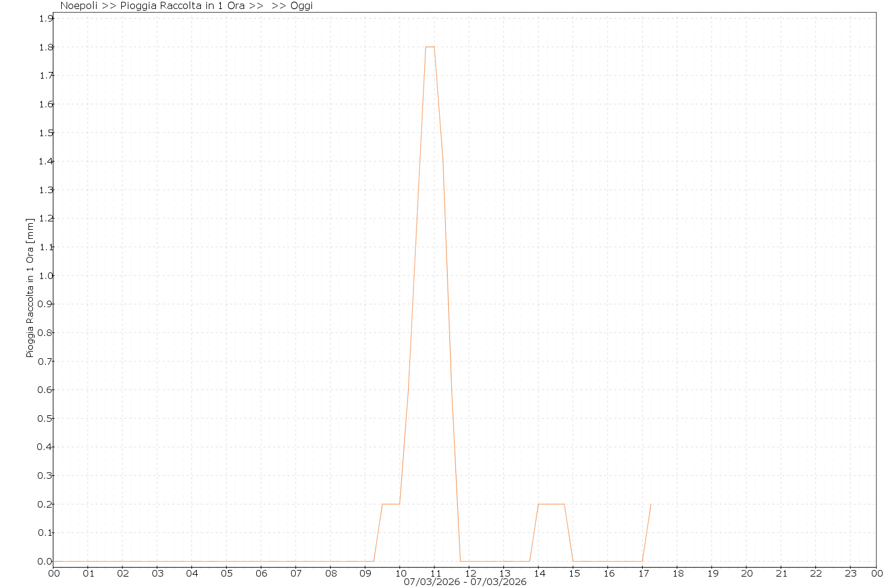Click the hour 09 tick label

[365, 573]
